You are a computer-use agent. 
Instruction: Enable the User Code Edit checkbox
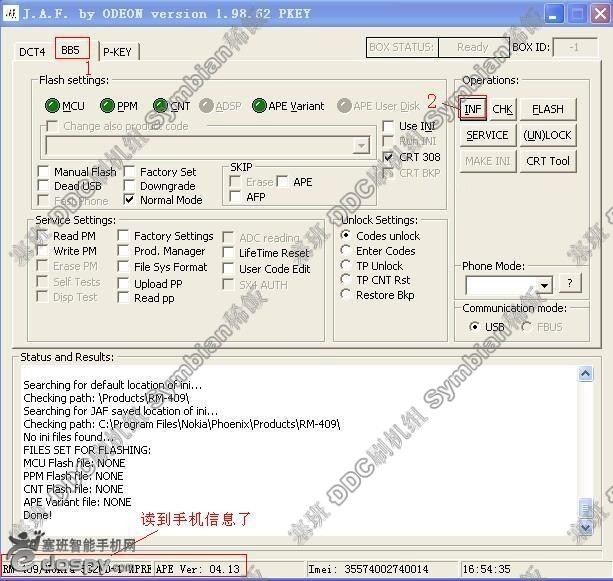[x=228, y=268]
